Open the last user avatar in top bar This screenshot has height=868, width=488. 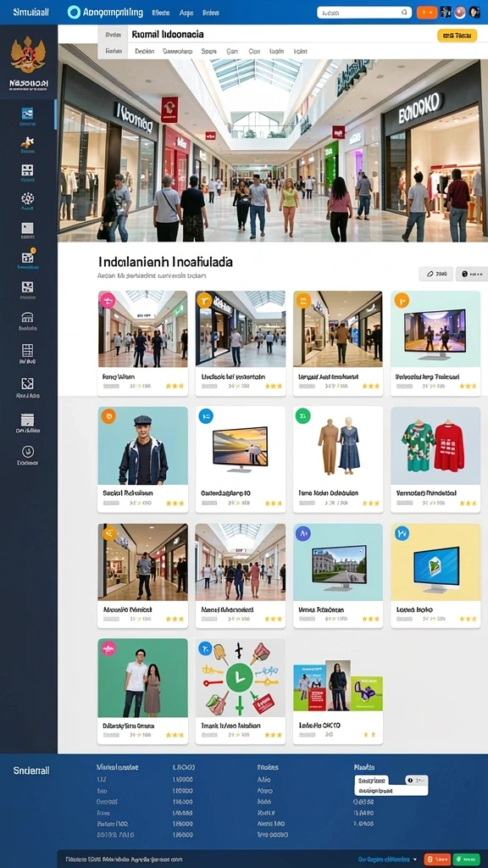(474, 12)
